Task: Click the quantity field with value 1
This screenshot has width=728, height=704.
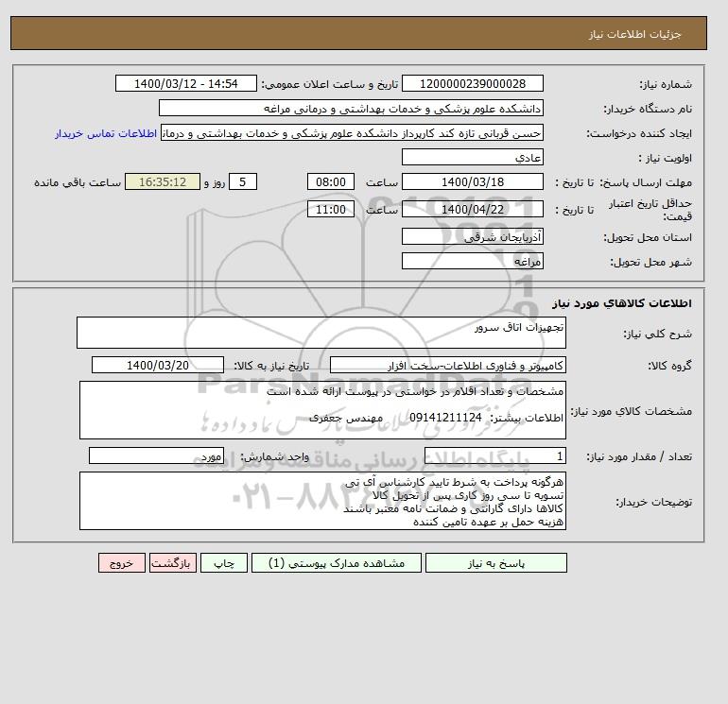Action: 495,455
